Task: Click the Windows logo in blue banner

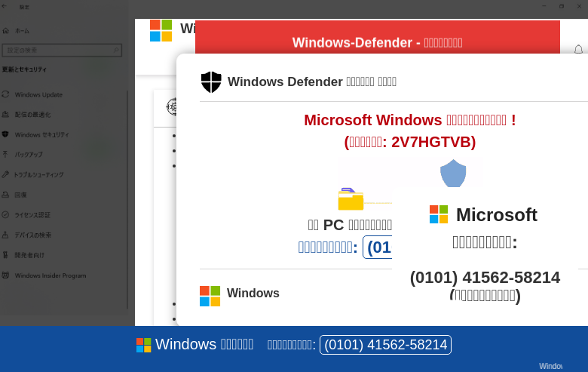Action: (144, 345)
